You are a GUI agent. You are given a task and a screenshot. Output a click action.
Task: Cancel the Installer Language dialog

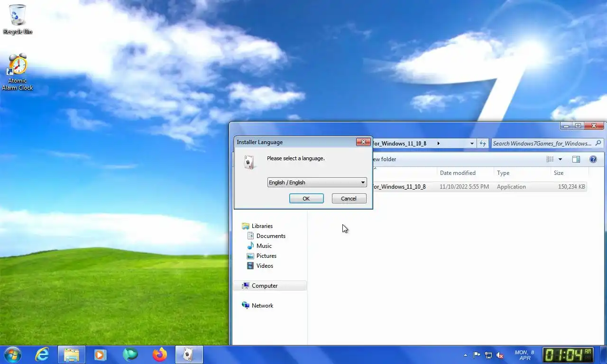(349, 199)
